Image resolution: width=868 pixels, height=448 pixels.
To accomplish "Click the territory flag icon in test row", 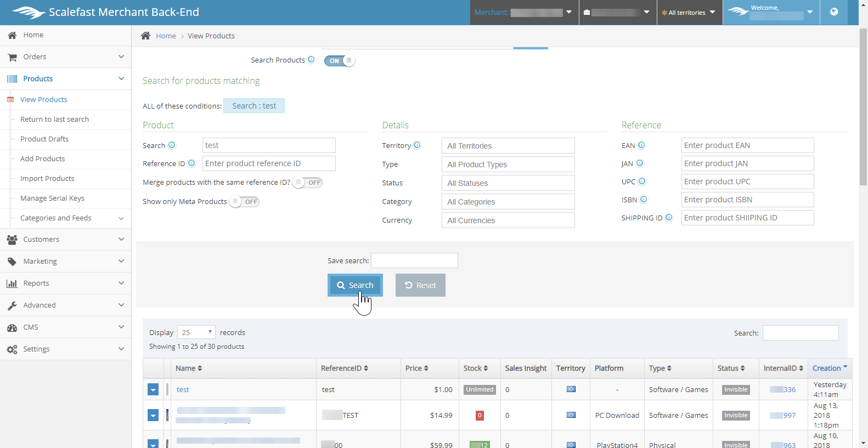I will pyautogui.click(x=571, y=389).
